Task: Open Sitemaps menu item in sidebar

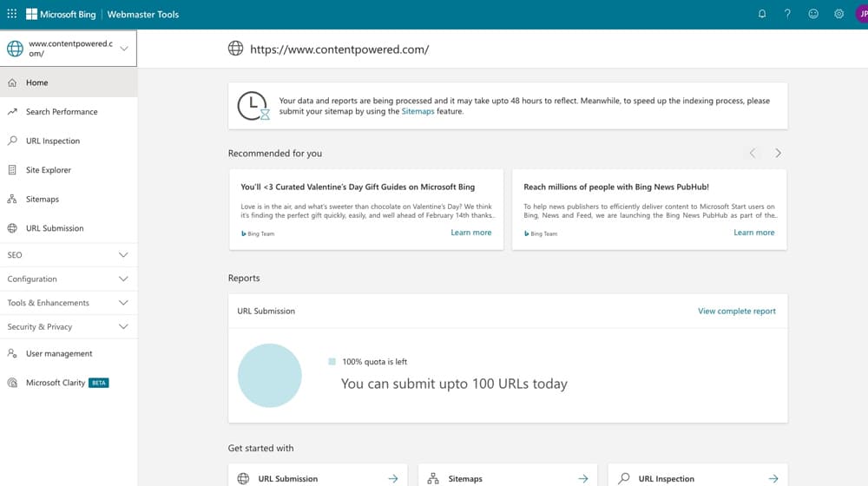Action: (x=69, y=199)
